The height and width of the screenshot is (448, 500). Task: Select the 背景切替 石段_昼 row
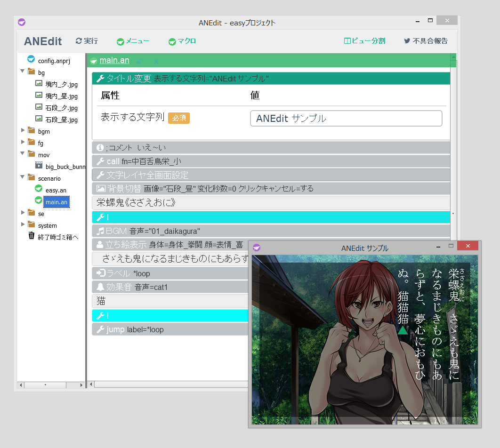[x=271, y=189]
